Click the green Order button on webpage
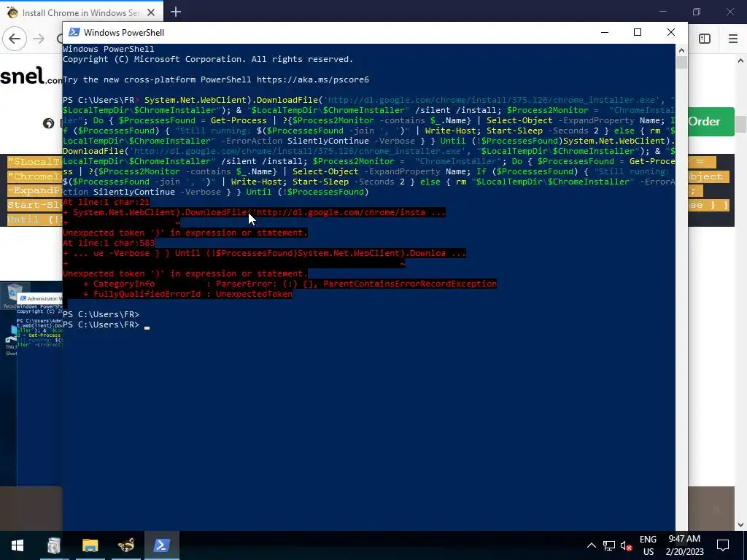This screenshot has height=560, width=747. coord(711,122)
